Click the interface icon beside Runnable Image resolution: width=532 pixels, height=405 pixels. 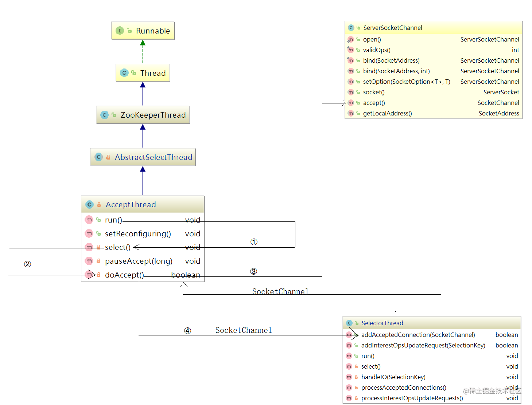coord(120,31)
